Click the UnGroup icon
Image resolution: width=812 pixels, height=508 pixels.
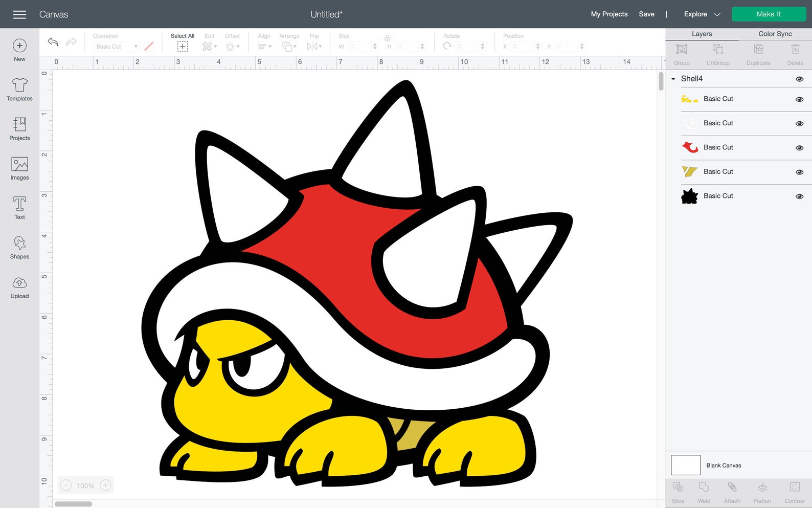click(718, 49)
